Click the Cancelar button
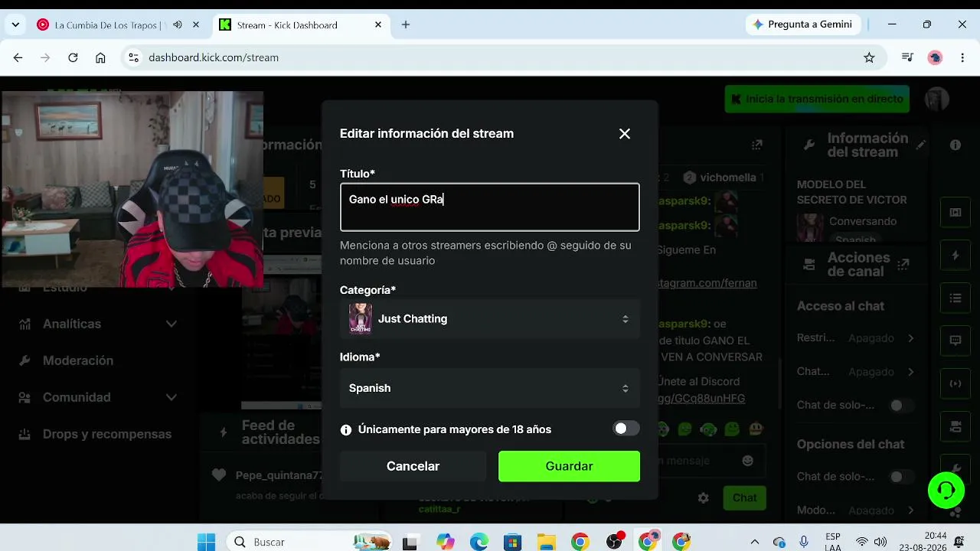 [413, 466]
